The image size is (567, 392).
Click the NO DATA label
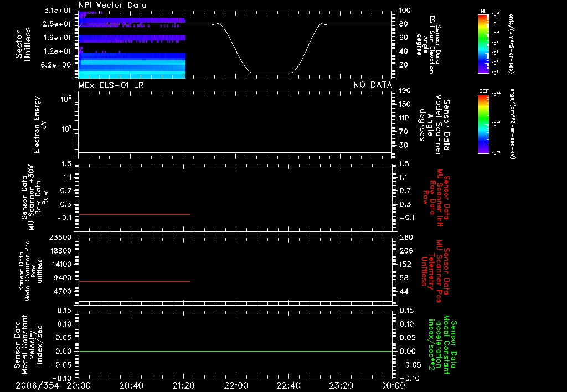(373, 85)
